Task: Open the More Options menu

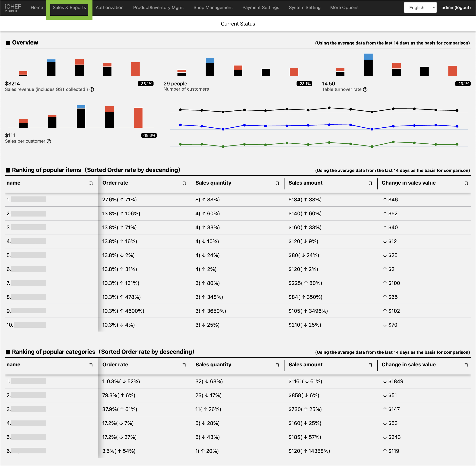Action: (344, 8)
